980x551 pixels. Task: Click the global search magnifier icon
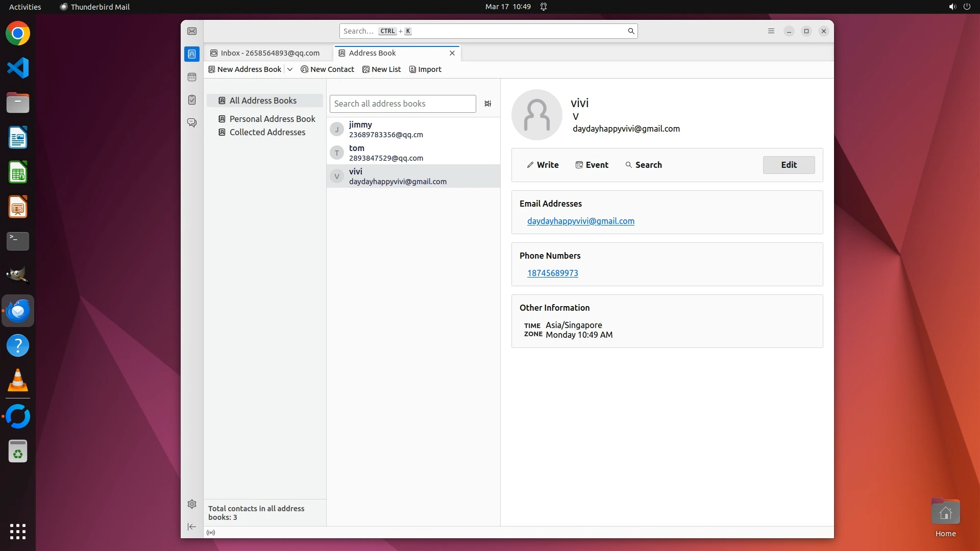(x=631, y=31)
